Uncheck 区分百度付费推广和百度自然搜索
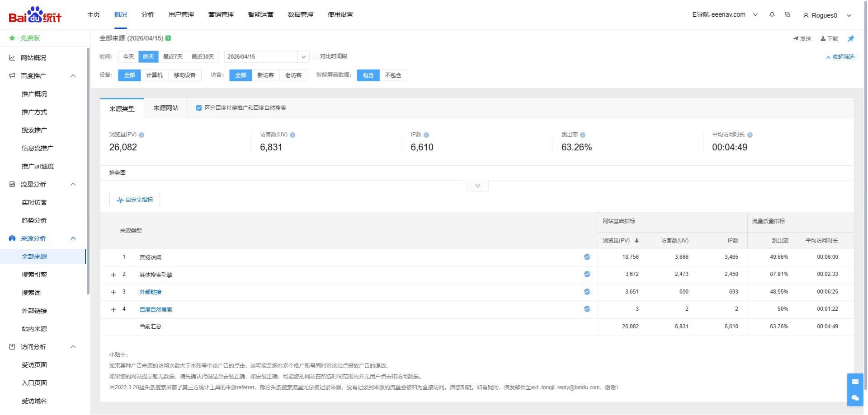This screenshot has width=868, height=415. coord(198,108)
